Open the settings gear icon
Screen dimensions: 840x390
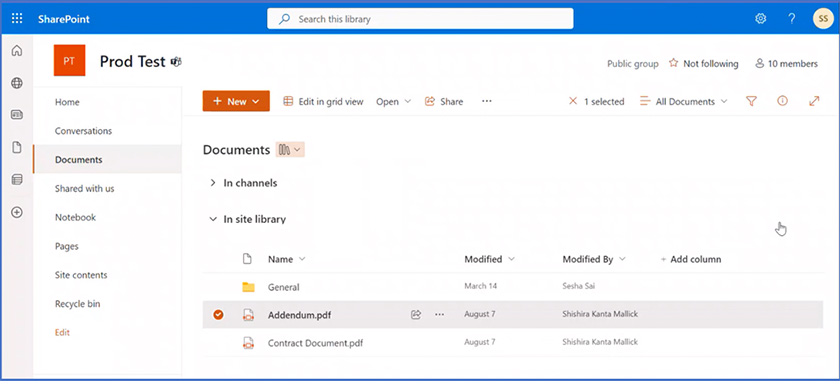[760, 19]
